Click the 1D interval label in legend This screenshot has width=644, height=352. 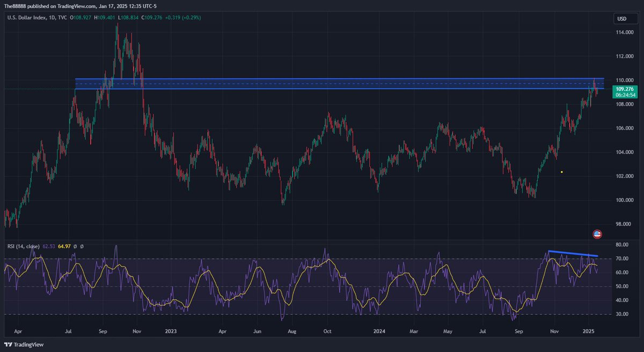point(51,18)
